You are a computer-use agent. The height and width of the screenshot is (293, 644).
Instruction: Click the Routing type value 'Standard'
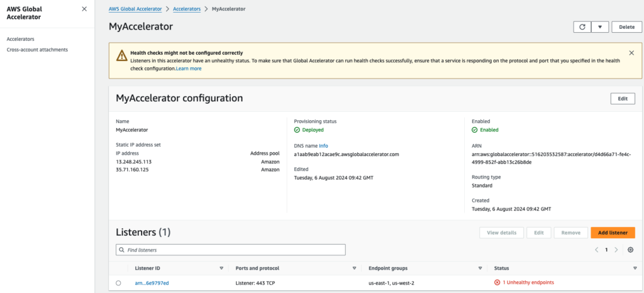point(482,185)
